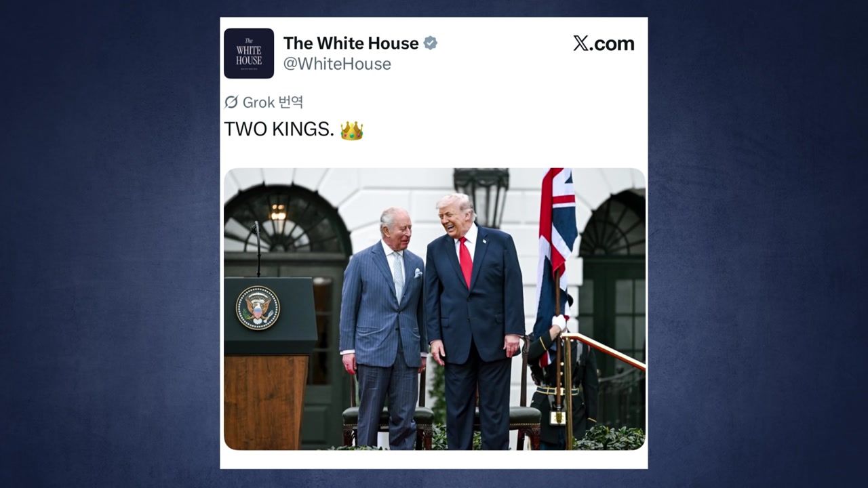Click the Grok translation icon
Viewport: 868px width, 488px height.
(231, 102)
